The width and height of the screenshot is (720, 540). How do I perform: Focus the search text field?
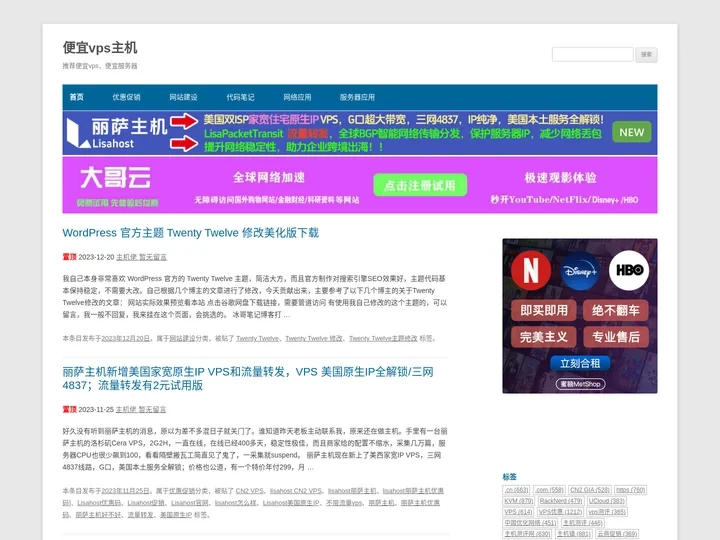592,54
